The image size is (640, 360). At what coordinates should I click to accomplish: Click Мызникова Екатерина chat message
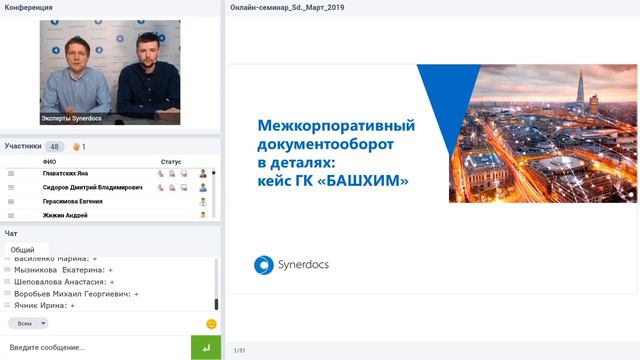click(63, 270)
